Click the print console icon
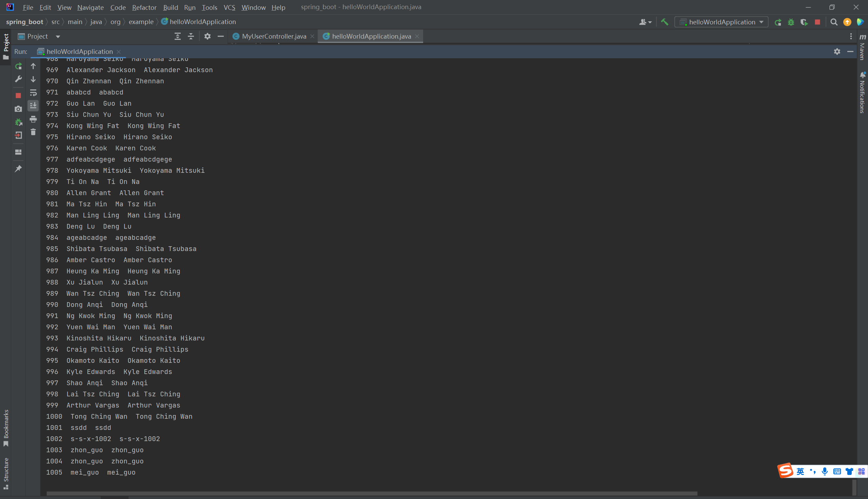This screenshot has width=868, height=499. tap(33, 119)
